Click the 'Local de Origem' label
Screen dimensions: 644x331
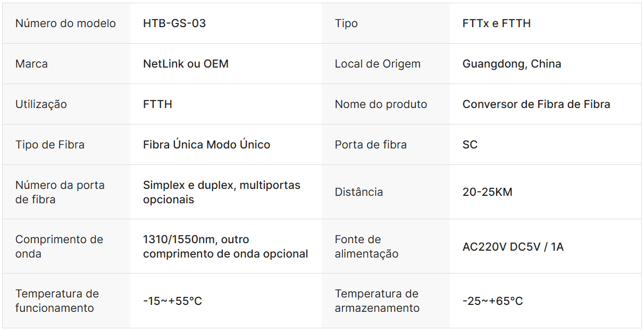click(x=378, y=64)
